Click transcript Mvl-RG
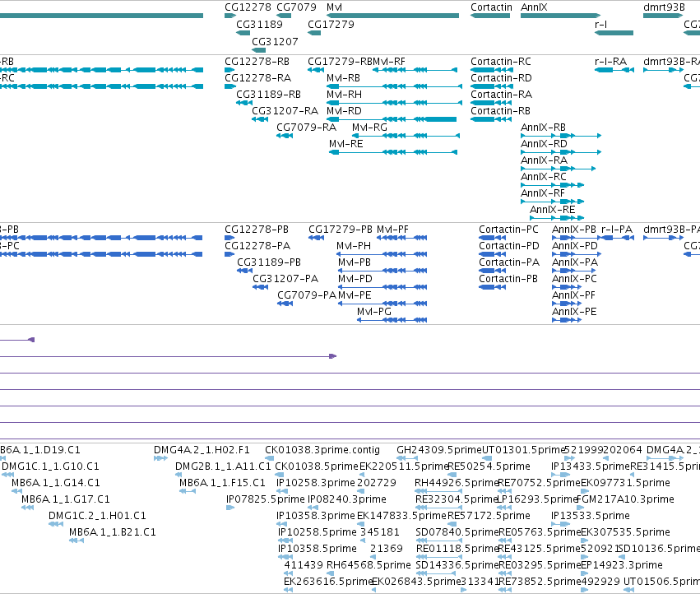Screen dimensions: 700x594 [369, 128]
